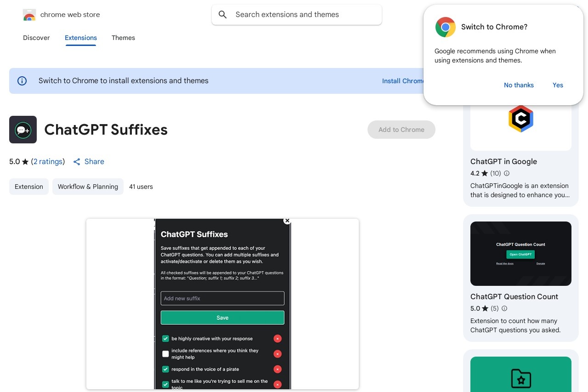Click the ChatGPT in Google hexagon logo
Viewport: 588px width, 392px height.
[521, 119]
